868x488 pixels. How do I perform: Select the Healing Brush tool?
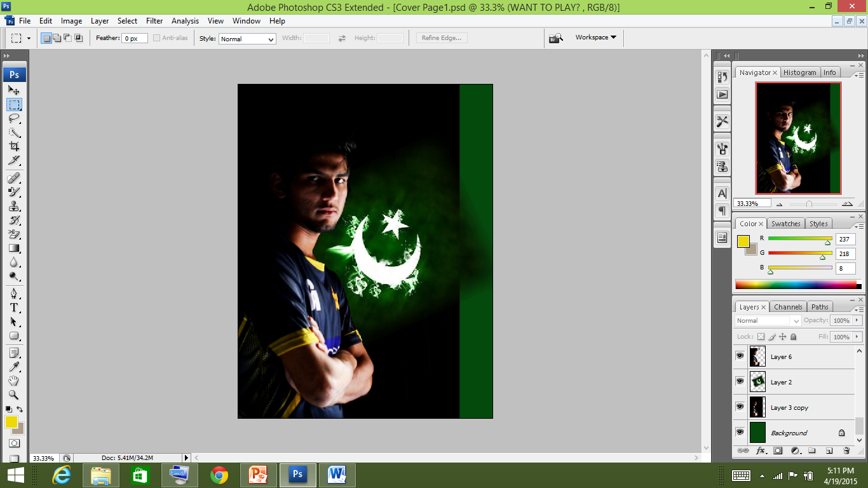pyautogui.click(x=14, y=177)
